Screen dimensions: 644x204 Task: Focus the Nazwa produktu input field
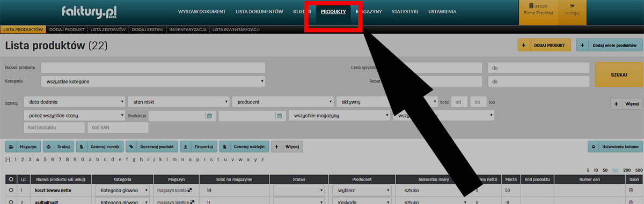153,68
